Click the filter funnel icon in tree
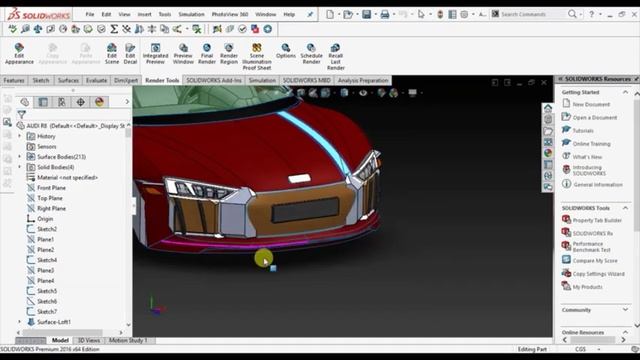640x360 pixels. [22, 115]
